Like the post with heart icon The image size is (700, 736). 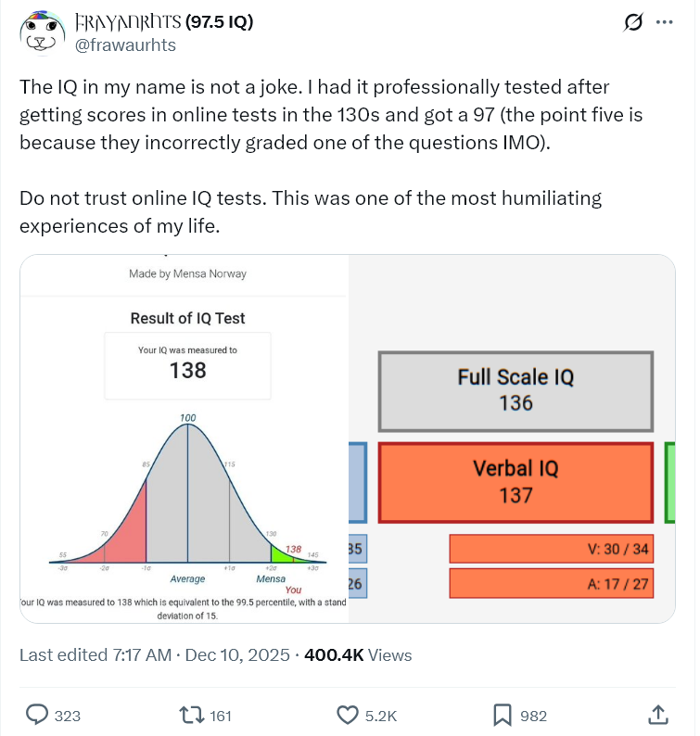click(347, 715)
